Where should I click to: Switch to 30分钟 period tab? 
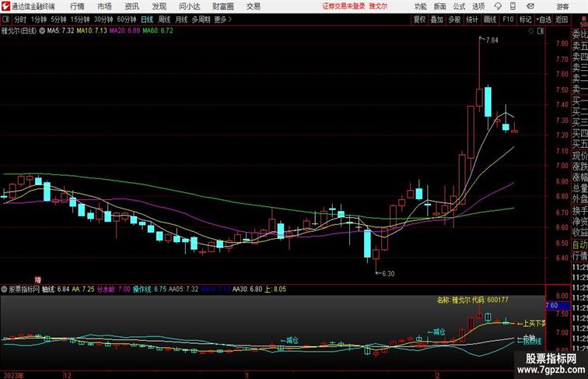[x=103, y=19]
